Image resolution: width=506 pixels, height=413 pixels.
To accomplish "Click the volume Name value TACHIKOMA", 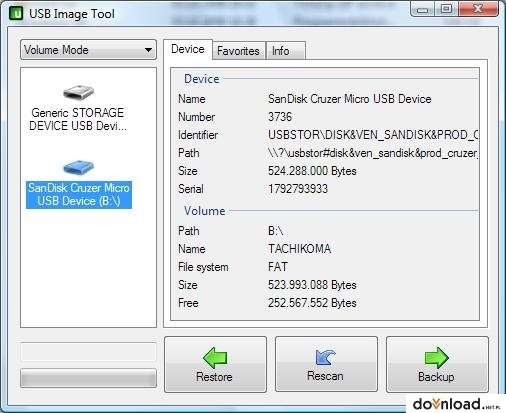I will pyautogui.click(x=300, y=249).
